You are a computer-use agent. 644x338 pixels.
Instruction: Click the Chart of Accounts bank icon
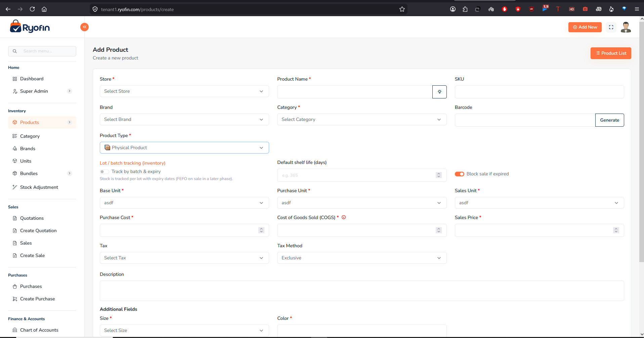[x=15, y=330]
